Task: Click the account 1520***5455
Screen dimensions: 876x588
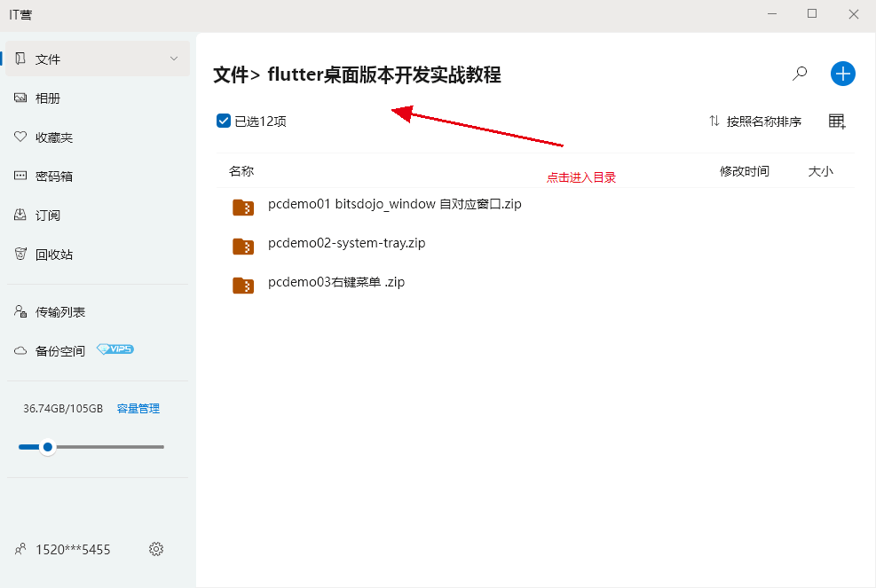Action: pyautogui.click(x=73, y=550)
